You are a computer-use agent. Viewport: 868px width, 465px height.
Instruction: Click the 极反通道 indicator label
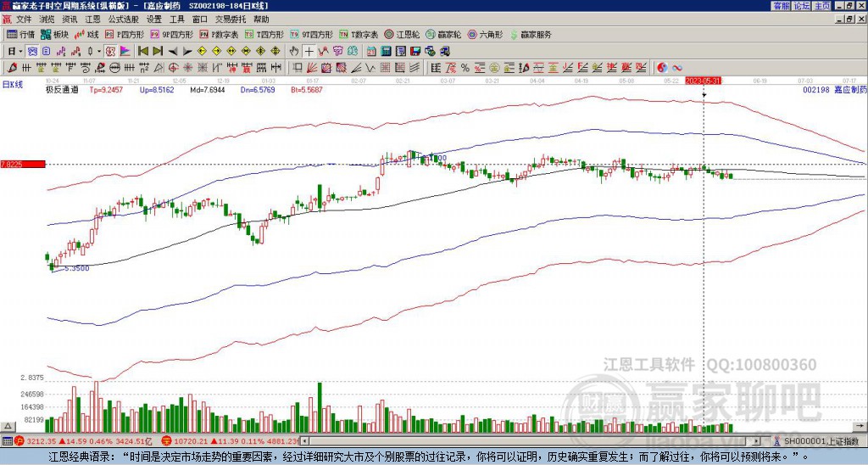62,89
